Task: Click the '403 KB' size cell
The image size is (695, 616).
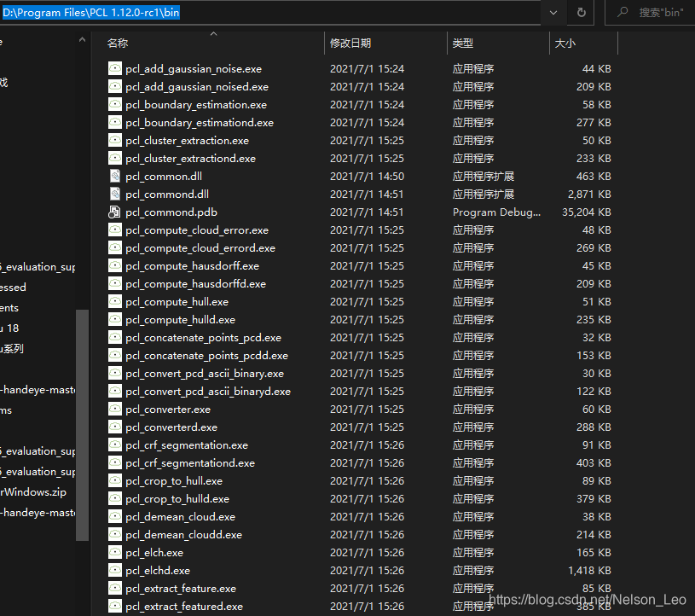Action: point(594,463)
